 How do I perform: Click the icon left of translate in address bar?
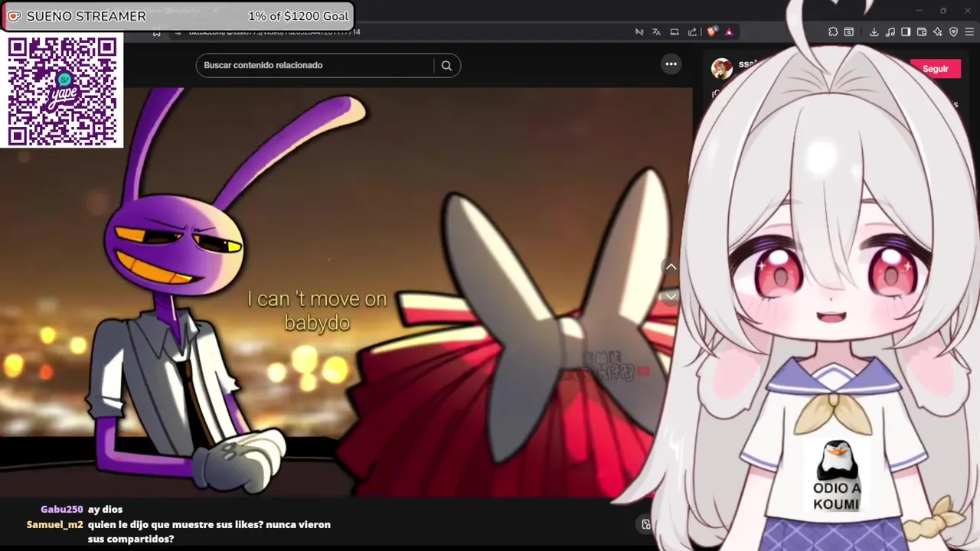click(x=639, y=32)
